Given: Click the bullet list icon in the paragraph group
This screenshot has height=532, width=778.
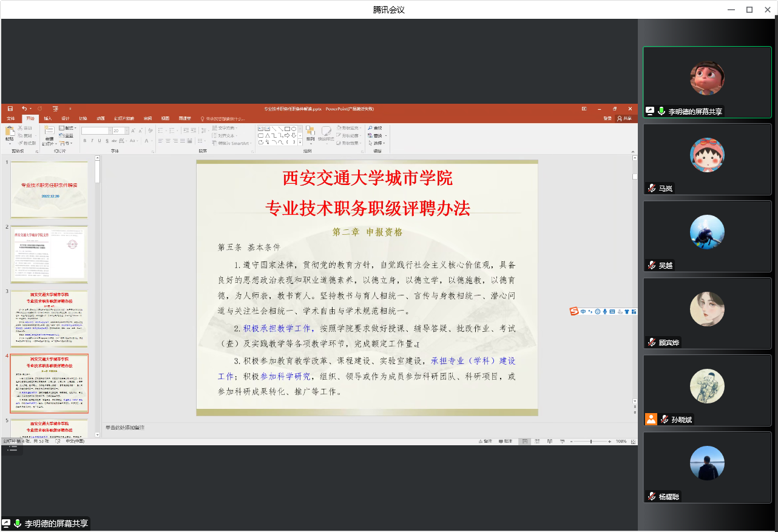Looking at the screenshot, I should (x=160, y=130).
